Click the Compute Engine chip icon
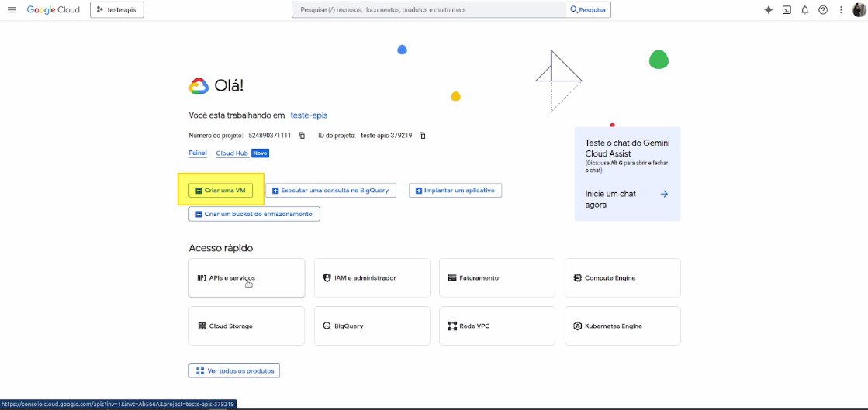Image resolution: width=868 pixels, height=410 pixels. click(577, 277)
